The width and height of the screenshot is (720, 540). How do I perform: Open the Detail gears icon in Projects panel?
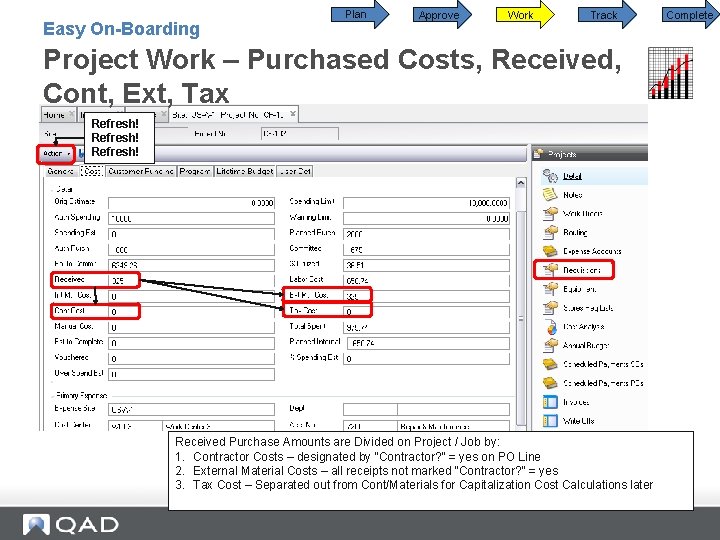[550, 175]
